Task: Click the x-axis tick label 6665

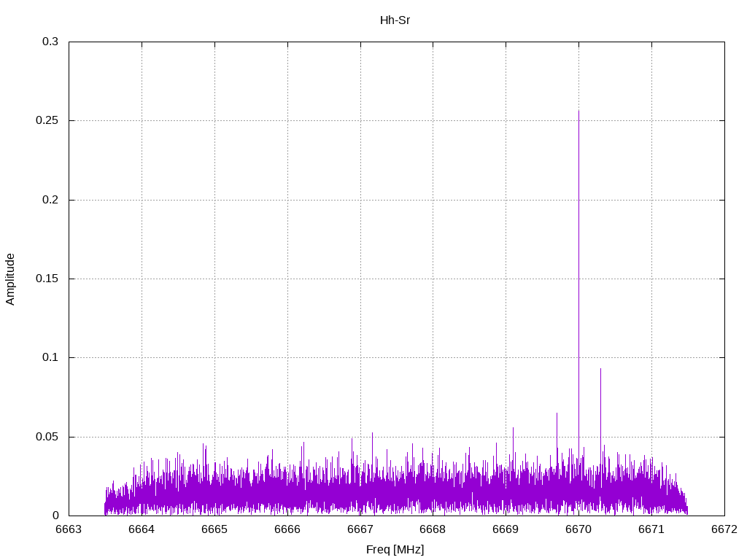Action: click(215, 529)
